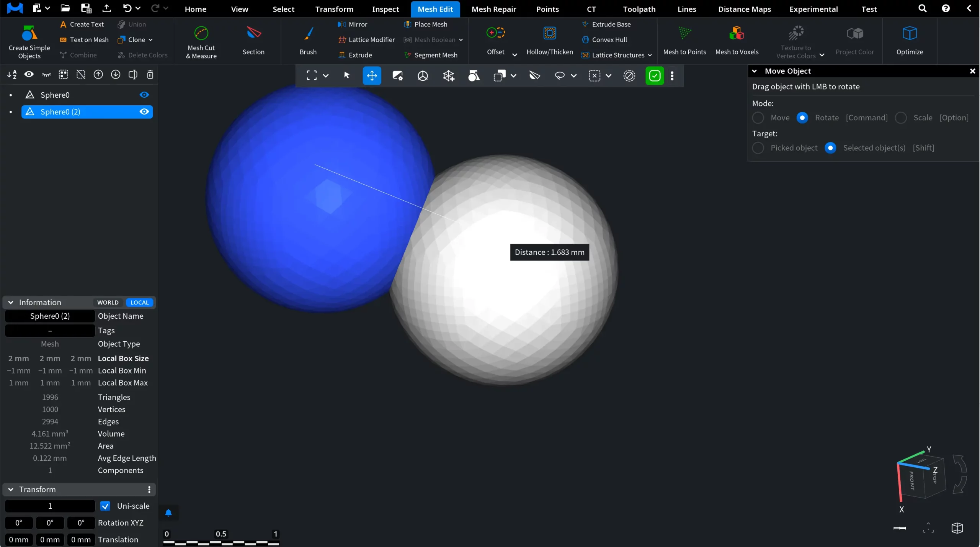Delete objects using the trash icon above the scene list

(150, 74)
